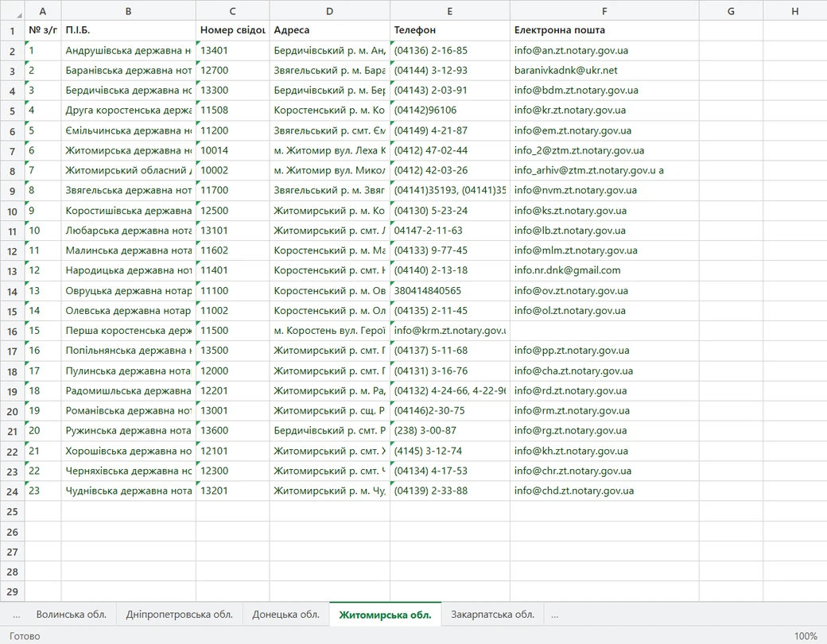Select cell 'Черняхівська державна' in column B
This screenshot has width=827, height=644.
[x=128, y=471]
